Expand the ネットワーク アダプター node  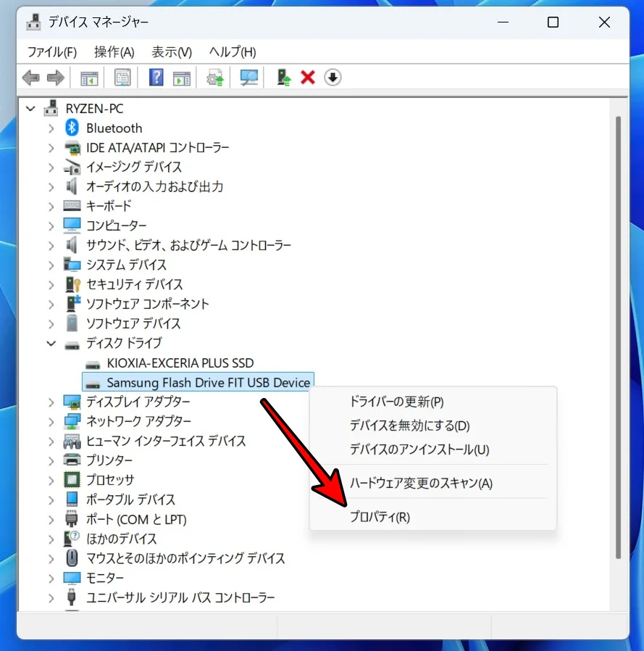tap(51, 421)
